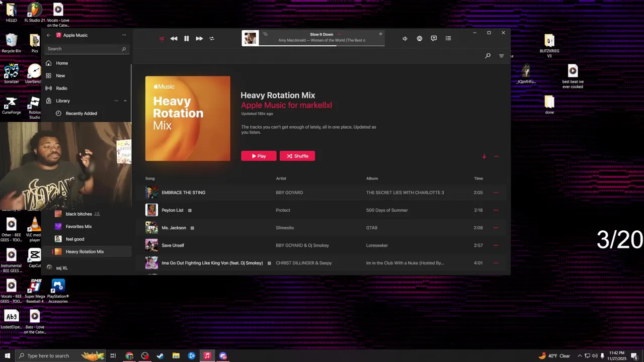
Task: Play the Heavy Rotation Mix
Action: 259,156
